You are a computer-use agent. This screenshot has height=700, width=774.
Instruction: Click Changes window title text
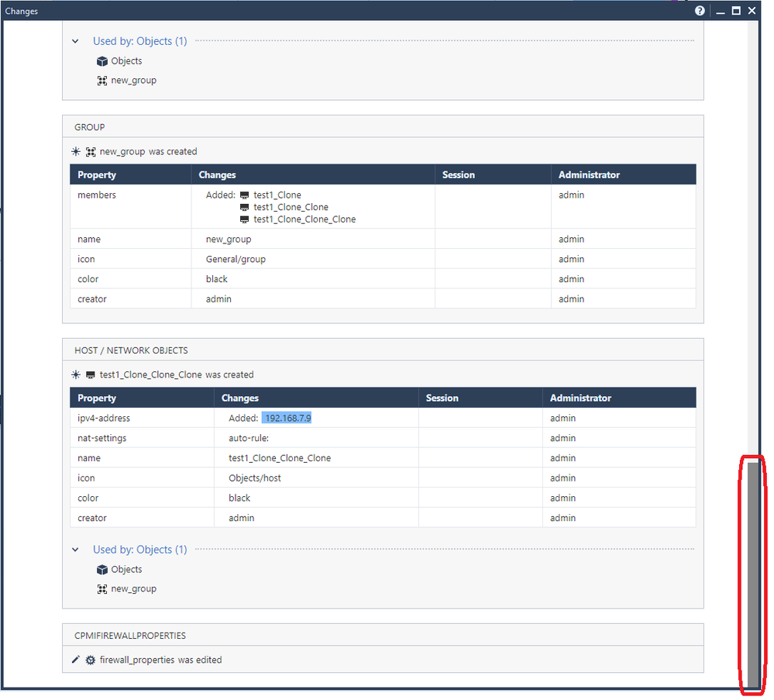point(21,11)
